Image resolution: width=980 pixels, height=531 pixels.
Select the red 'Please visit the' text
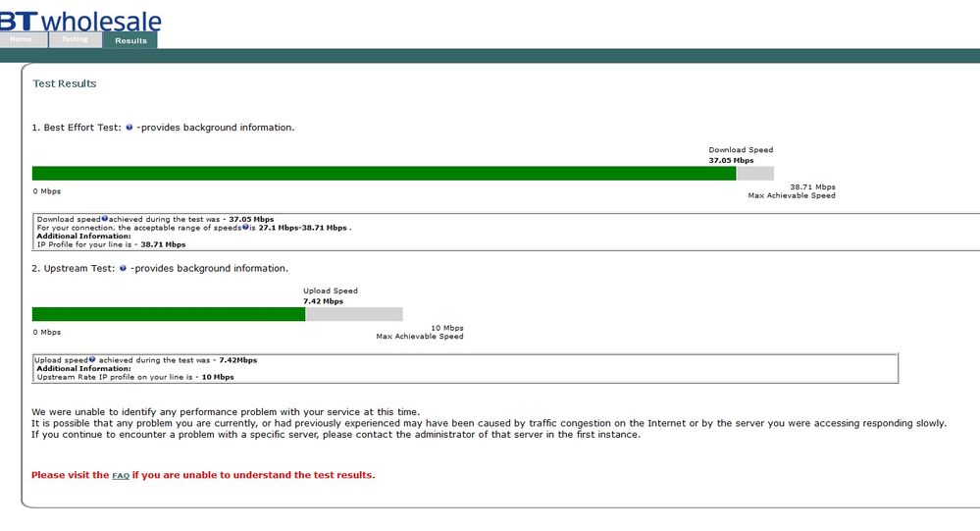70,475
